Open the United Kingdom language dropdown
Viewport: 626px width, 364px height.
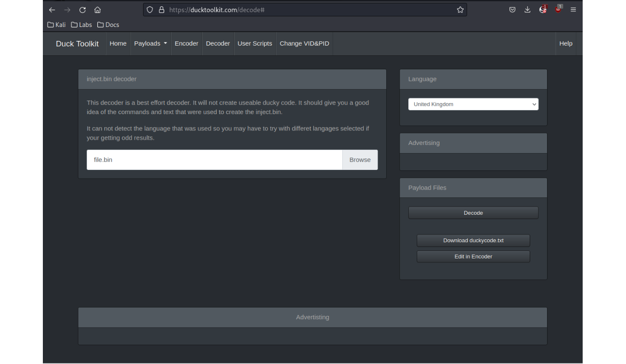(x=473, y=104)
